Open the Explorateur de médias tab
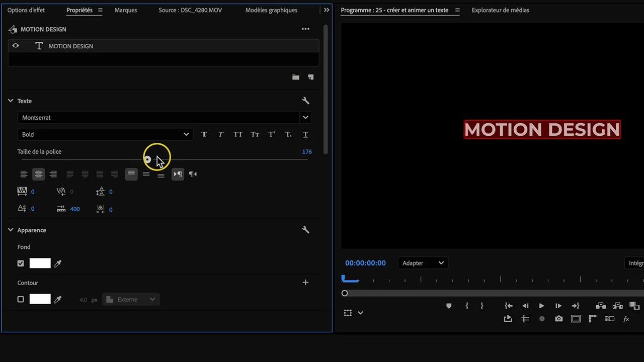Screen dimensions: 644x362 [x=500, y=10]
